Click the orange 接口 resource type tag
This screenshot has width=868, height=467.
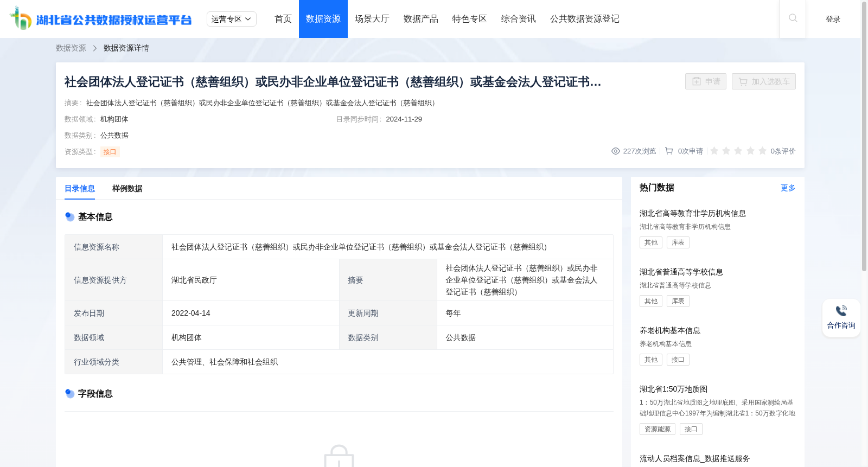pyautogui.click(x=110, y=152)
